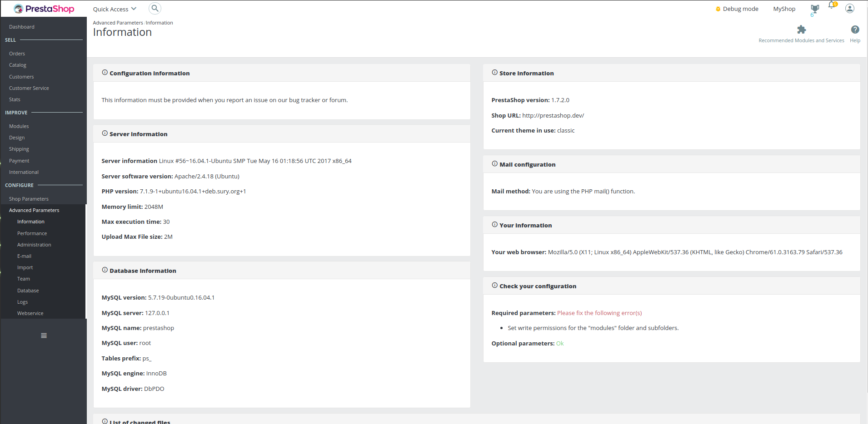Go to the Performance submenu
The height and width of the screenshot is (424, 868).
point(32,233)
